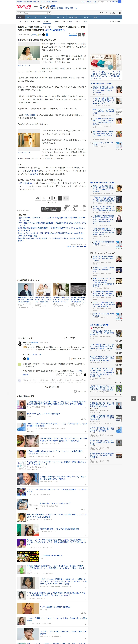Open related article about ひょうろく

tap(52, 219)
